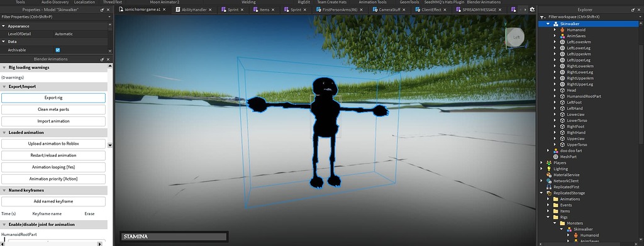Collapse the Rig loading warnings section

coord(4,67)
